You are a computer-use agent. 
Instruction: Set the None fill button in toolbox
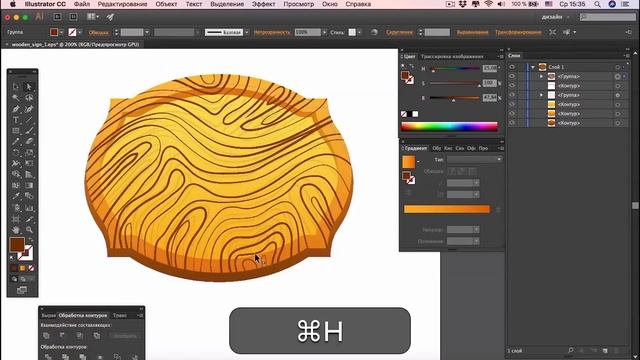click(31, 268)
